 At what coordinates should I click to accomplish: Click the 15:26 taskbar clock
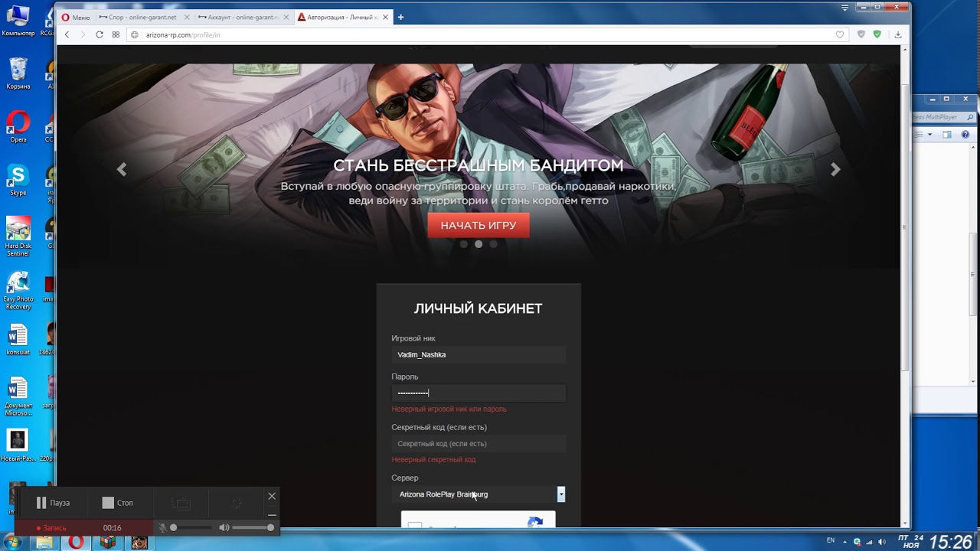950,542
